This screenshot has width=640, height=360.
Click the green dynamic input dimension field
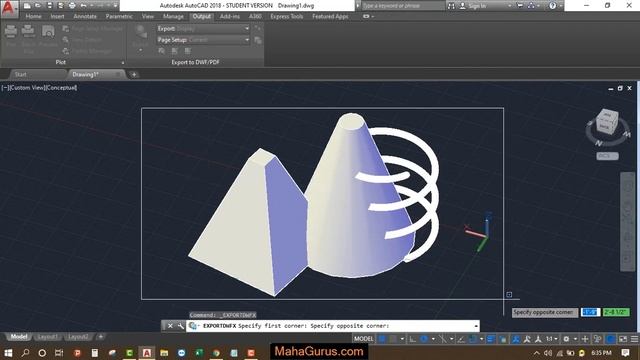pos(616,312)
